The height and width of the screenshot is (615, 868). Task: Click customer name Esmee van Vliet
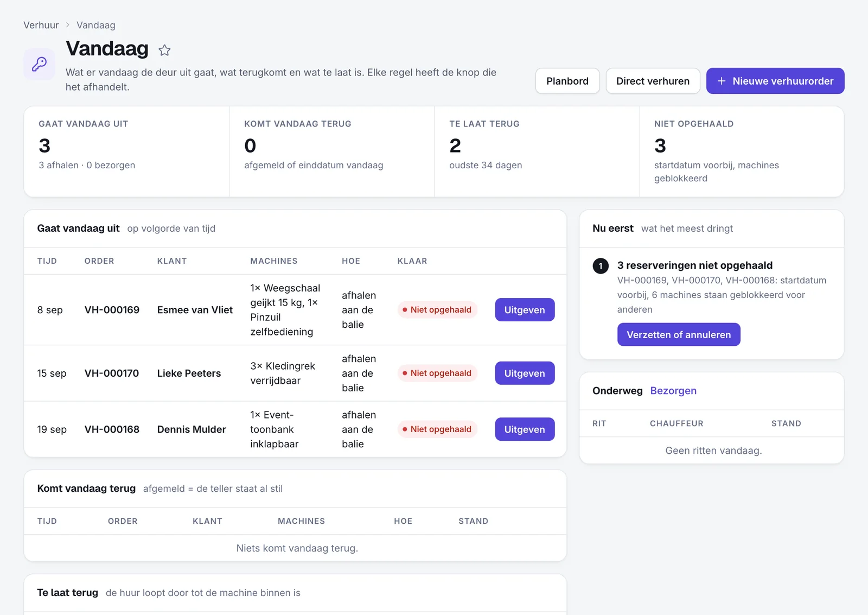[195, 310]
